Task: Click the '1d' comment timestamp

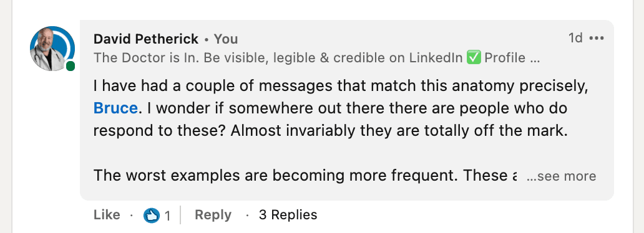Action: point(575,38)
